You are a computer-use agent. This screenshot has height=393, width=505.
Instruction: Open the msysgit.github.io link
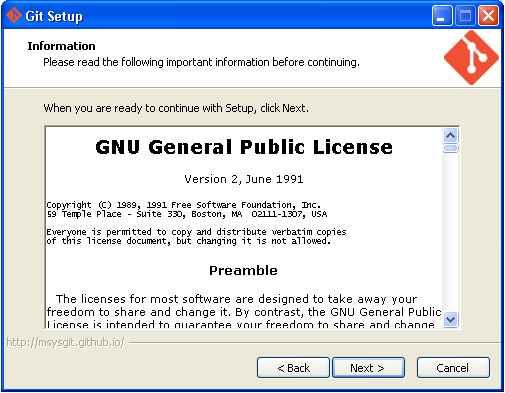pyautogui.click(x=65, y=342)
